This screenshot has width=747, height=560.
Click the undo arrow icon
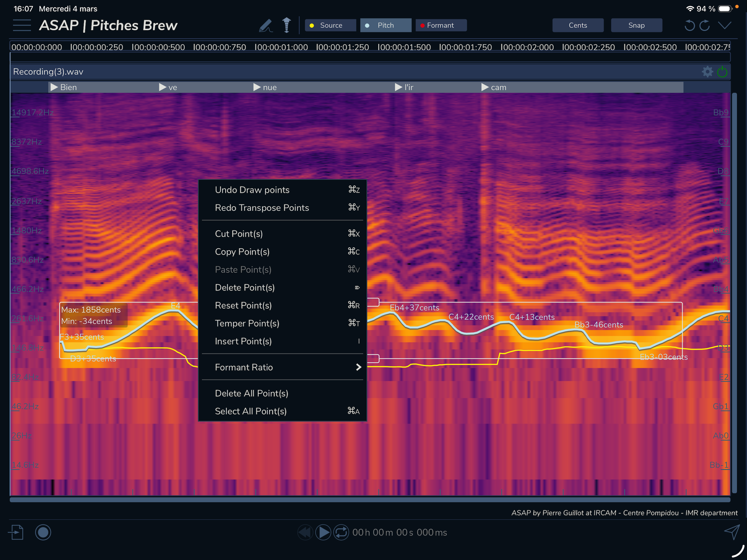pyautogui.click(x=689, y=26)
